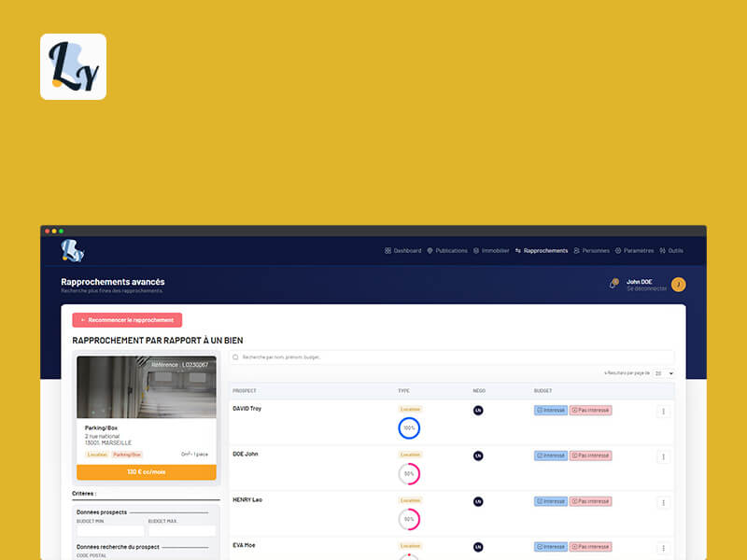This screenshot has width=747, height=560.
Task: Open the Paramètres gear icon
Action: [617, 251]
